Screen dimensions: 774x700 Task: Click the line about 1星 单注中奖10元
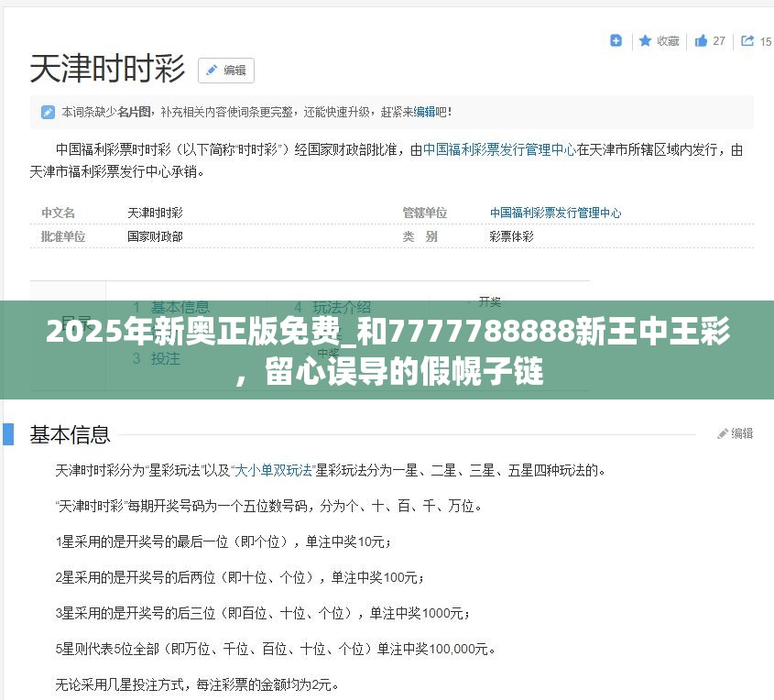(x=223, y=541)
